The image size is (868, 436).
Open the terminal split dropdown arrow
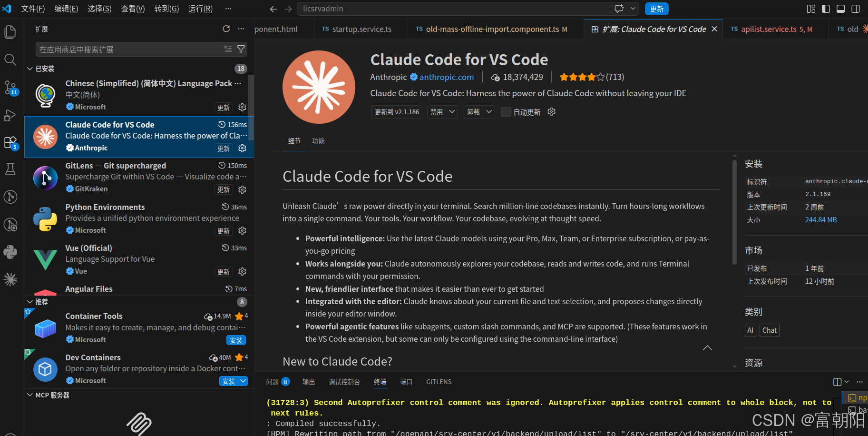(847, 382)
